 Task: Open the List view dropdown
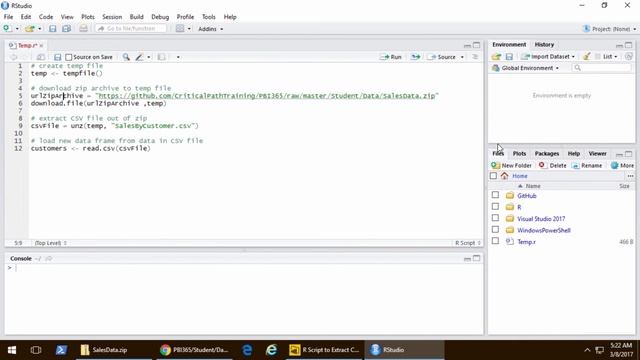click(x=606, y=57)
